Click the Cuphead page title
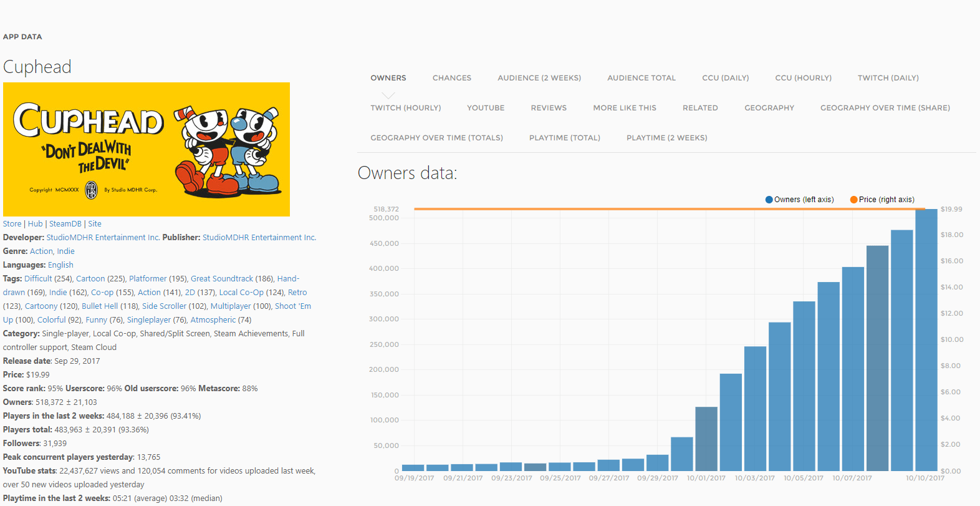Image resolution: width=980 pixels, height=506 pixels. tap(37, 67)
